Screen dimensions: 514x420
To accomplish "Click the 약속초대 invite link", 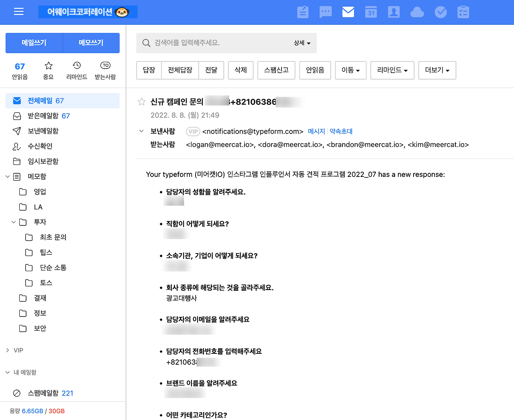I will click(x=341, y=132).
